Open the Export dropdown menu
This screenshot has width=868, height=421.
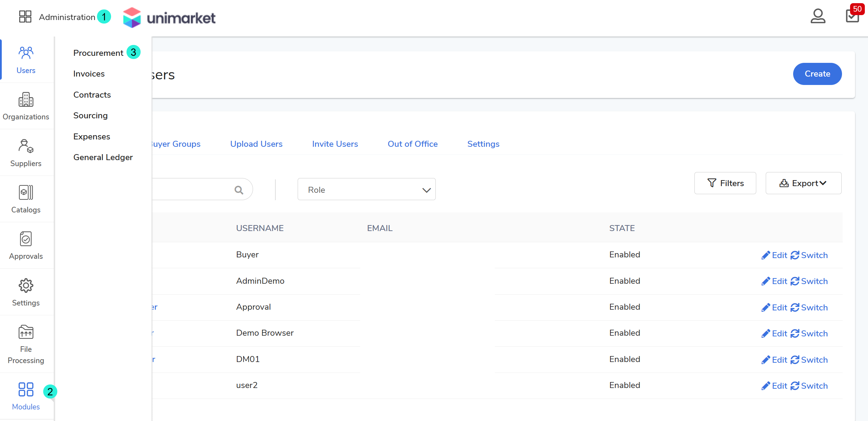(x=803, y=183)
